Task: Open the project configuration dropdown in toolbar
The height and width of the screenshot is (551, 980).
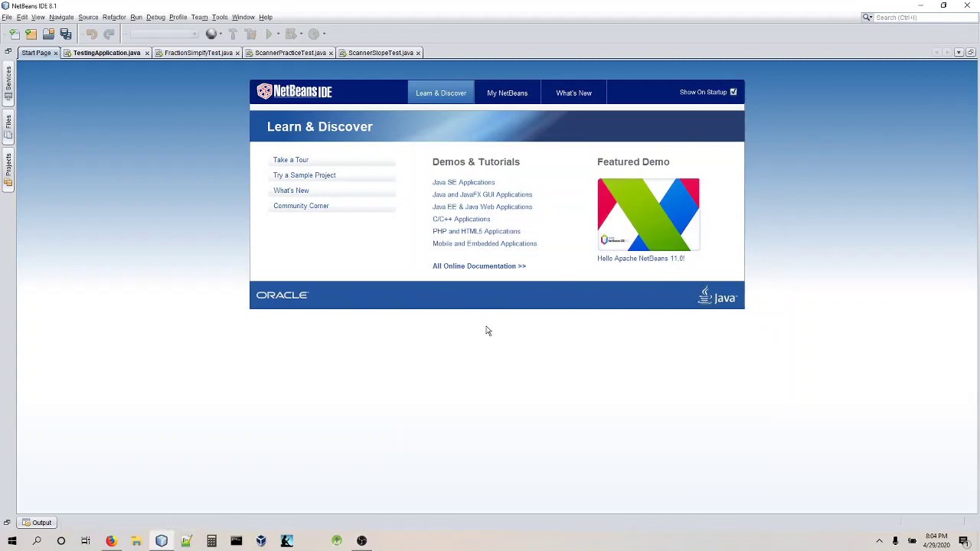Action: click(x=163, y=34)
